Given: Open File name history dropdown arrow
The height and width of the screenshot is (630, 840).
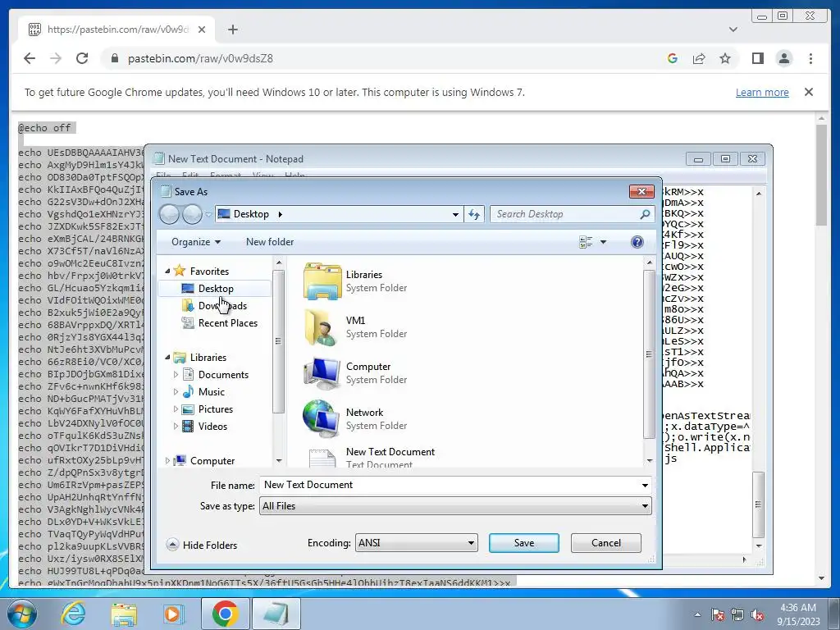Looking at the screenshot, I should [645, 486].
